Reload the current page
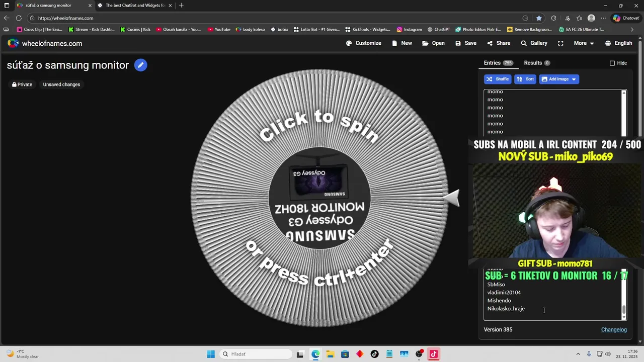Screen dimensions: 644x362 coord(19,18)
